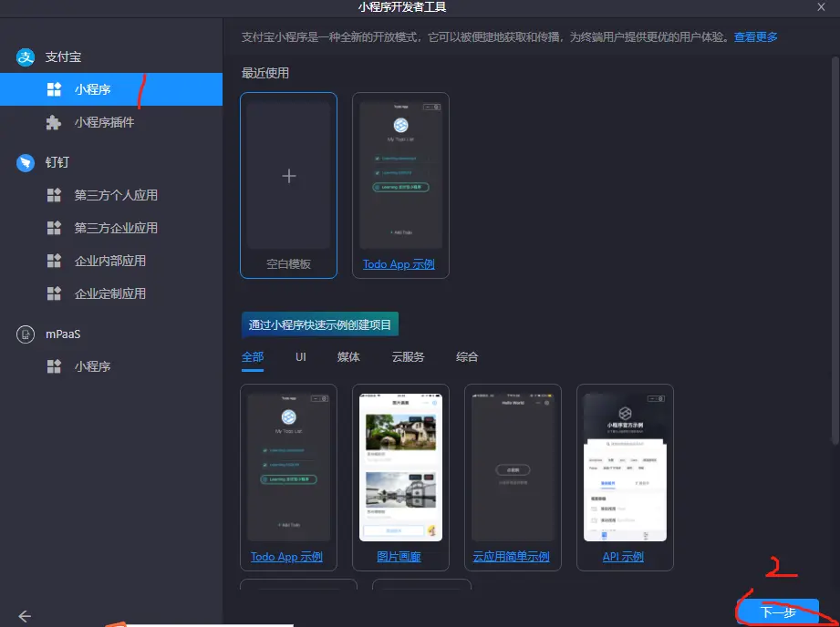Click grid icon beside 小程序 under 支付宝
This screenshot has width=840, height=627.
(x=54, y=89)
